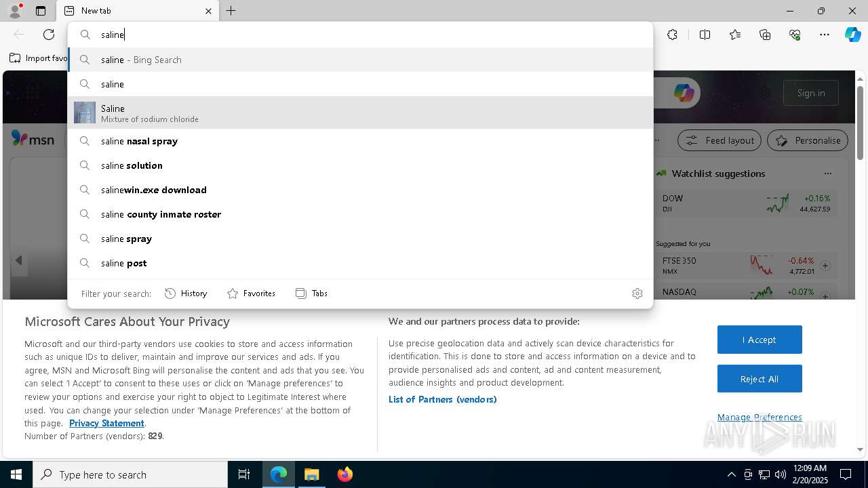Screen dimensions: 868x488
Task: Select 'saline nasal spray' suggestion
Action: tap(360, 141)
